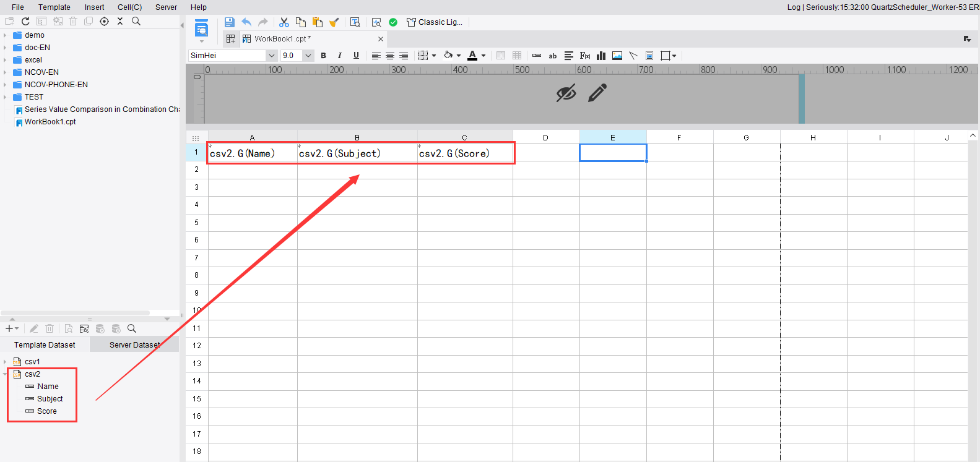Undo the last action
Viewport: 980px width, 462px height.
[x=246, y=22]
